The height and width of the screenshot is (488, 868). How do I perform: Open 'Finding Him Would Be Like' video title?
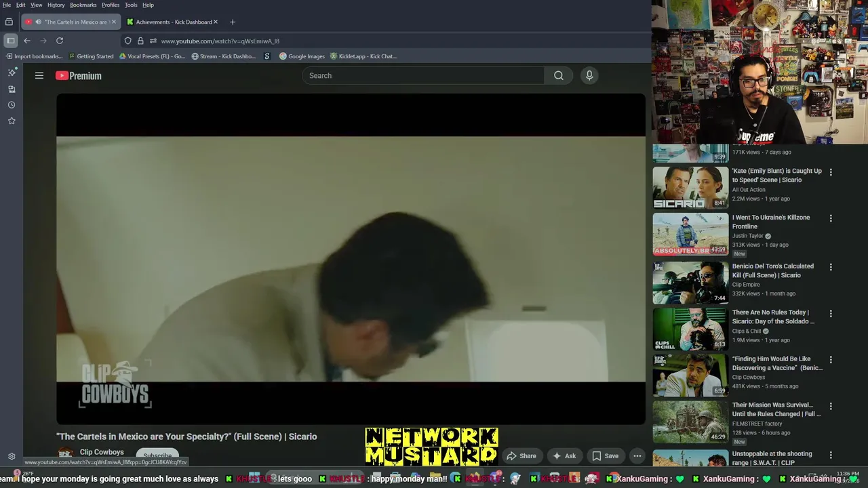tap(777, 363)
